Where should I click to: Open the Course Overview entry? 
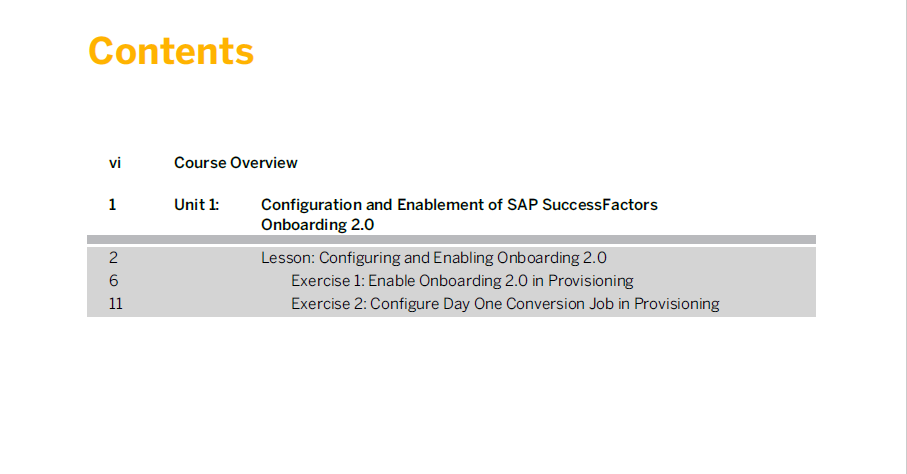(x=235, y=163)
